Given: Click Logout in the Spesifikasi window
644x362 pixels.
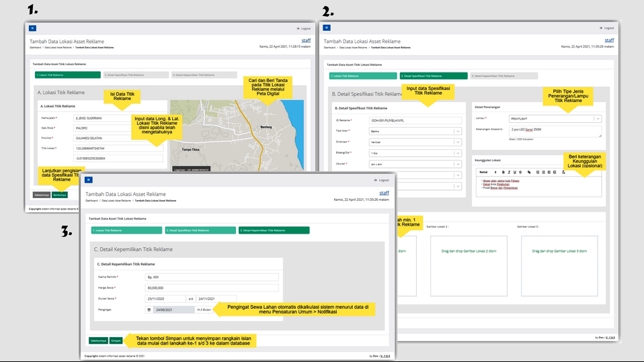Looking at the screenshot, I should coord(607,28).
